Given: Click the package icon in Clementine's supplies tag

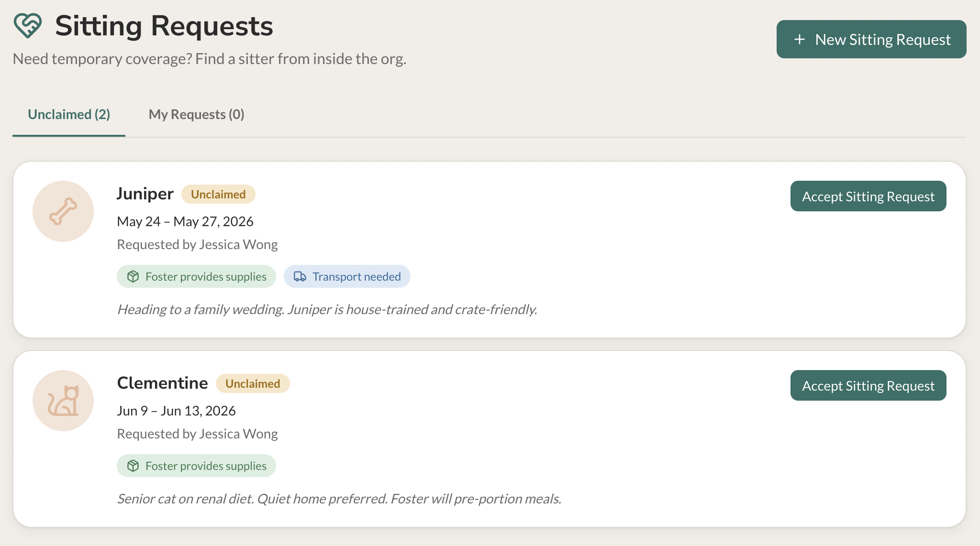Looking at the screenshot, I should [133, 466].
